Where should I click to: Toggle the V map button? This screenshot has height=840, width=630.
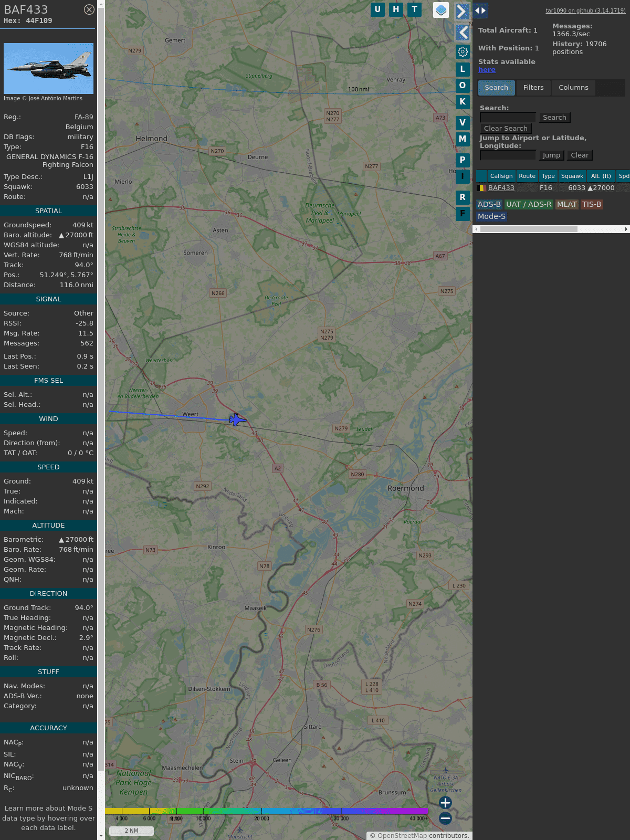[463, 122]
